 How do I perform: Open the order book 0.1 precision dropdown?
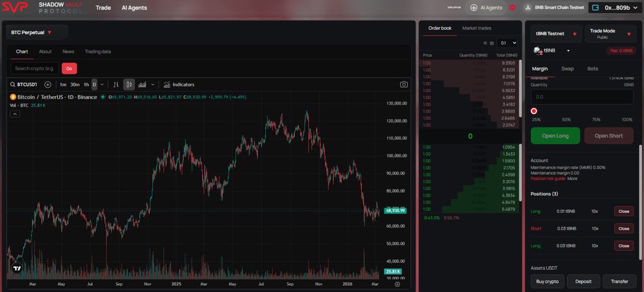click(x=507, y=43)
